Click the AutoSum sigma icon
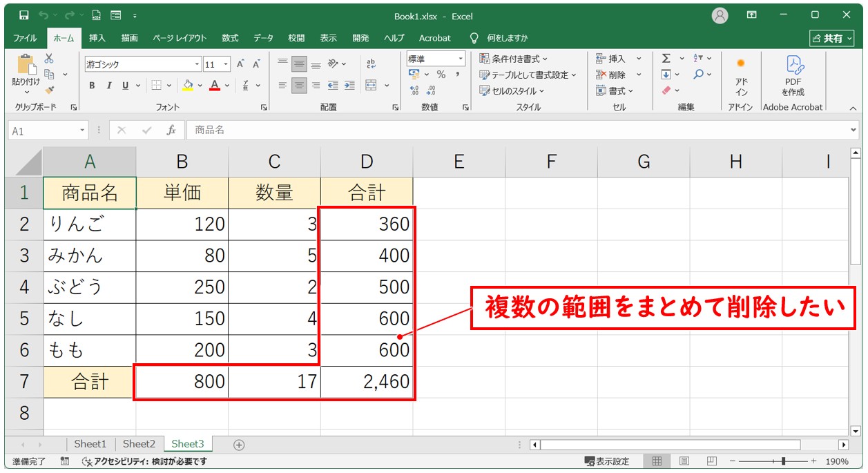This screenshot has width=868, height=473. click(x=666, y=59)
